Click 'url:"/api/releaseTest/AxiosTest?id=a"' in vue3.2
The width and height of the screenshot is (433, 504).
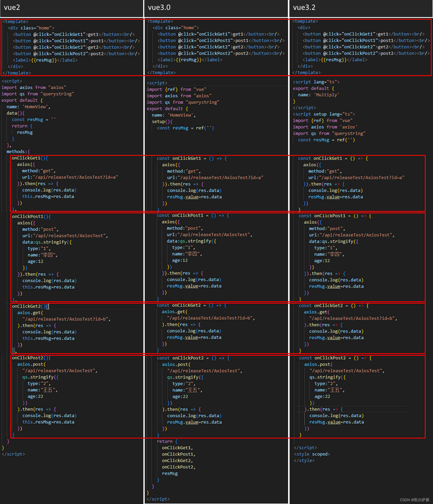(x=356, y=178)
